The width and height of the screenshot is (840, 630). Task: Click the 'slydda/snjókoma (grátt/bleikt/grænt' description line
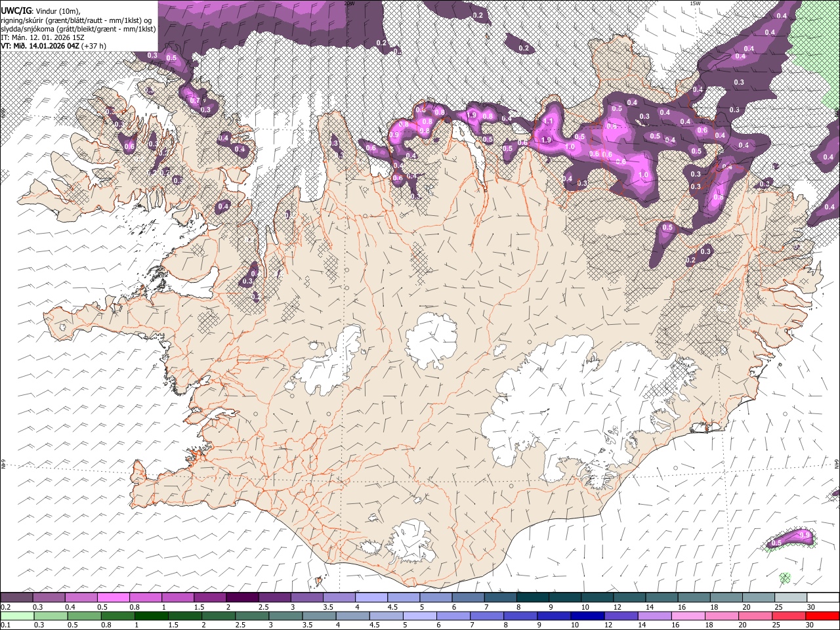coord(78,29)
